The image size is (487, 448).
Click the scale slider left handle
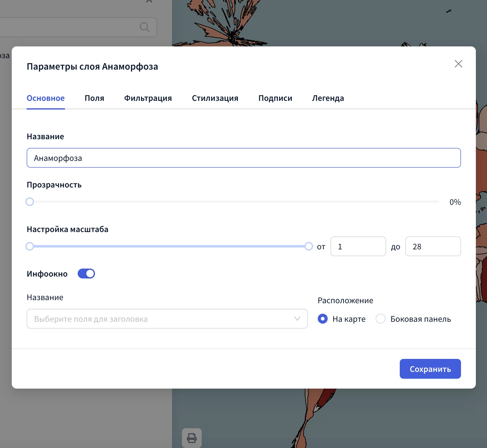[x=30, y=246]
